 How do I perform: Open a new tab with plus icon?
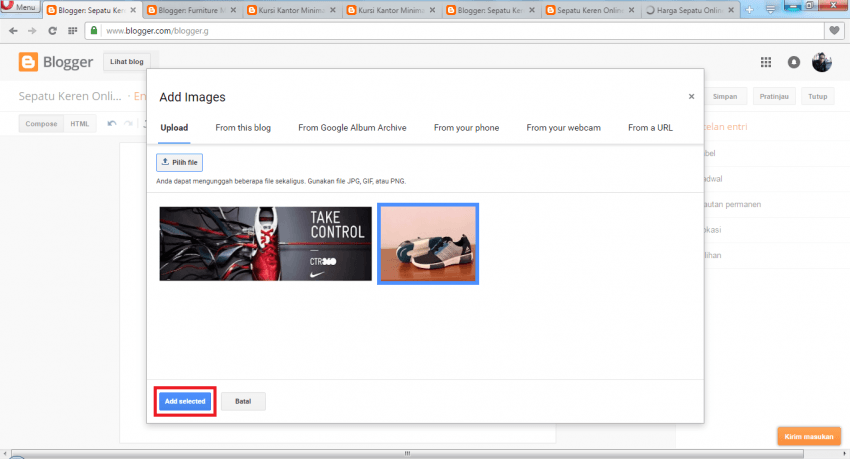[x=749, y=10]
